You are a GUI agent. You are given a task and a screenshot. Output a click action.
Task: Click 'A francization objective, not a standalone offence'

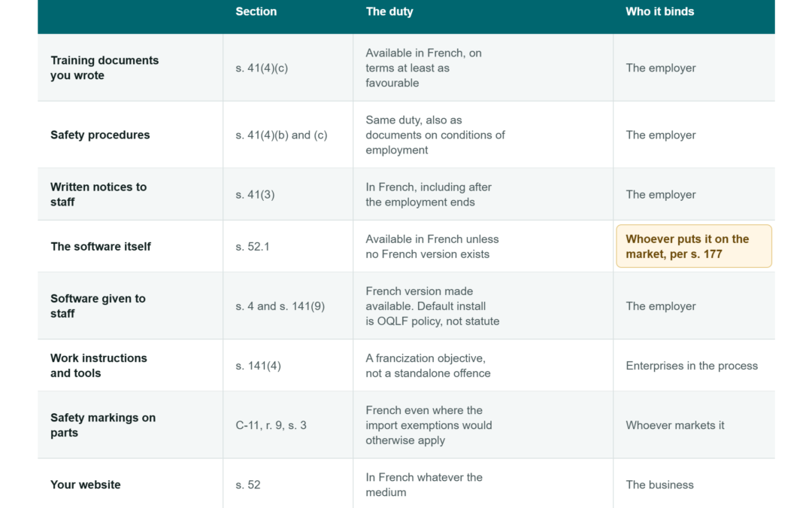(x=428, y=366)
